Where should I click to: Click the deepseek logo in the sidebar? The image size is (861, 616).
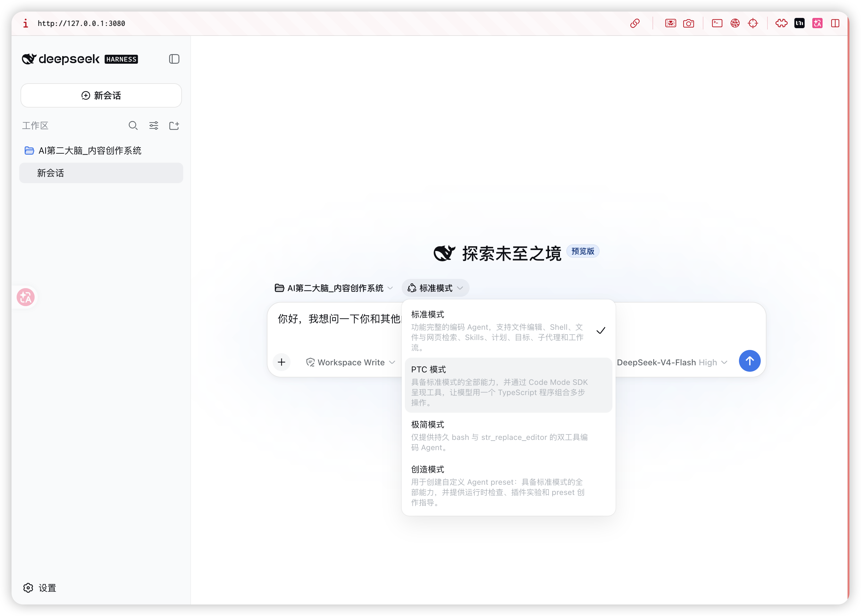point(61,59)
